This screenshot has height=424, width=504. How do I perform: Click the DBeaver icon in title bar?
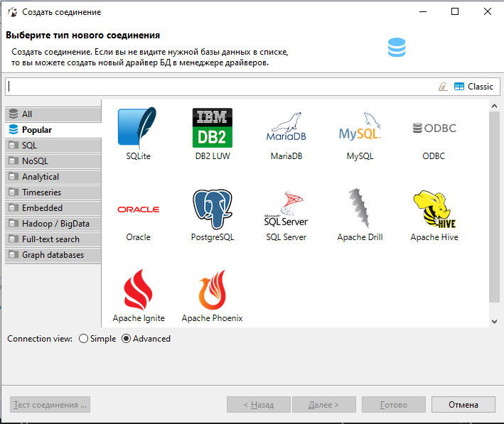(12, 12)
